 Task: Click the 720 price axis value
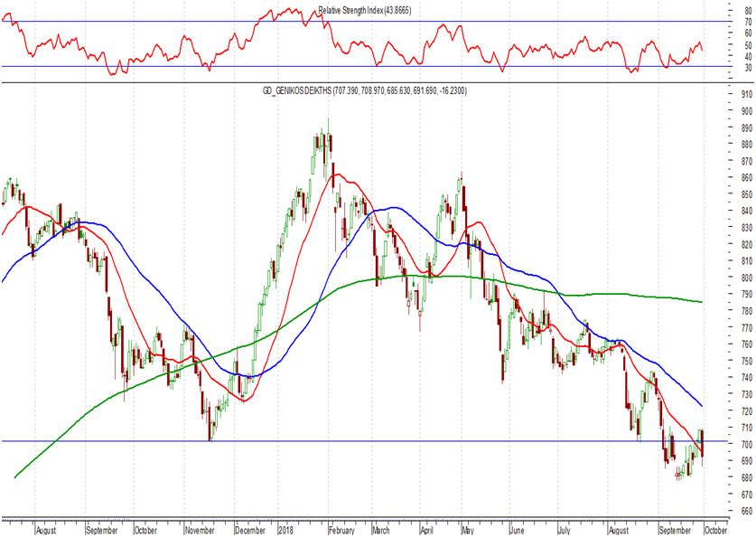point(747,411)
